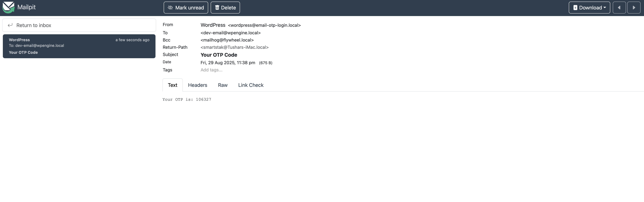Navigate to next message with right arrow
Image resolution: width=644 pixels, height=202 pixels.
(x=634, y=8)
